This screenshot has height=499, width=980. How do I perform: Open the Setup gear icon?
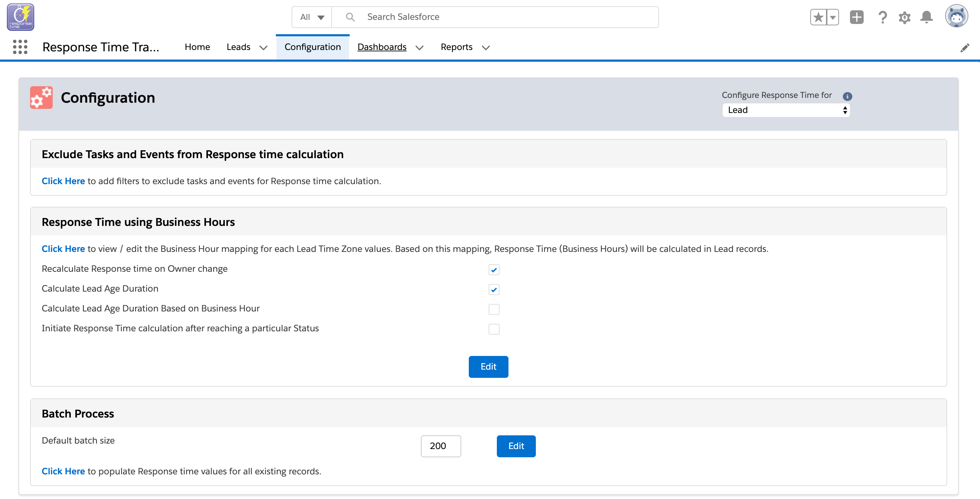(x=905, y=17)
